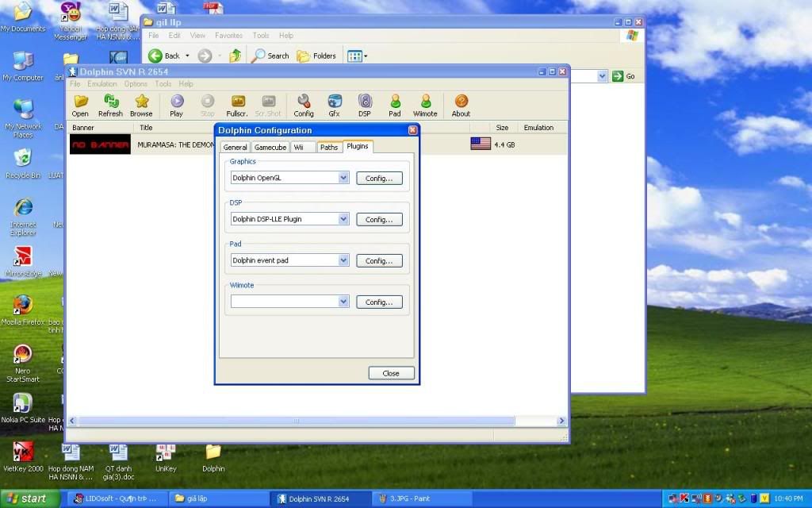Image resolution: width=812 pixels, height=508 pixels.
Task: Click the DSP toolbar icon
Action: [365, 106]
